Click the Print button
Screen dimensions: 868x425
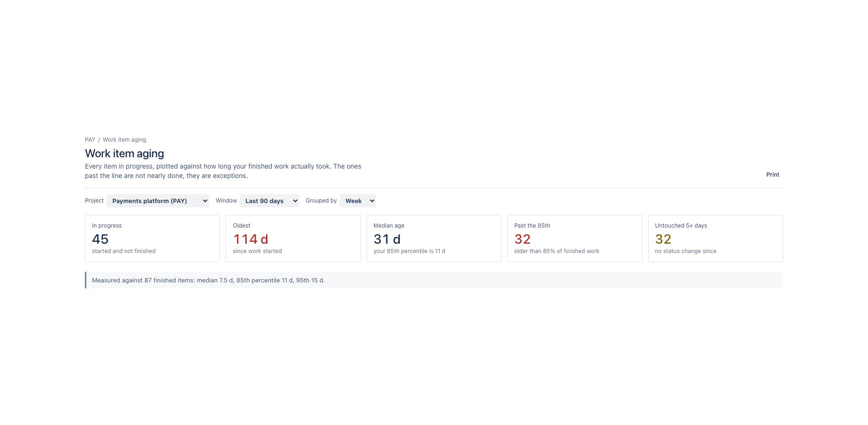click(x=773, y=175)
